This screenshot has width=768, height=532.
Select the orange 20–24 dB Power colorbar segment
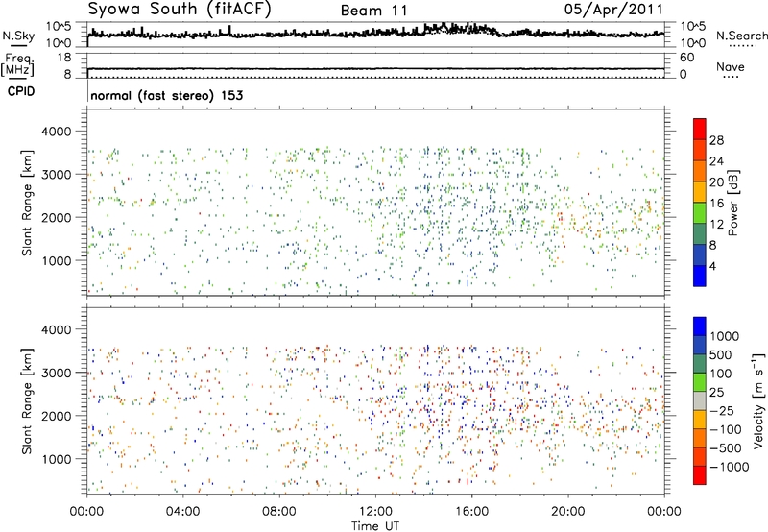(x=700, y=171)
